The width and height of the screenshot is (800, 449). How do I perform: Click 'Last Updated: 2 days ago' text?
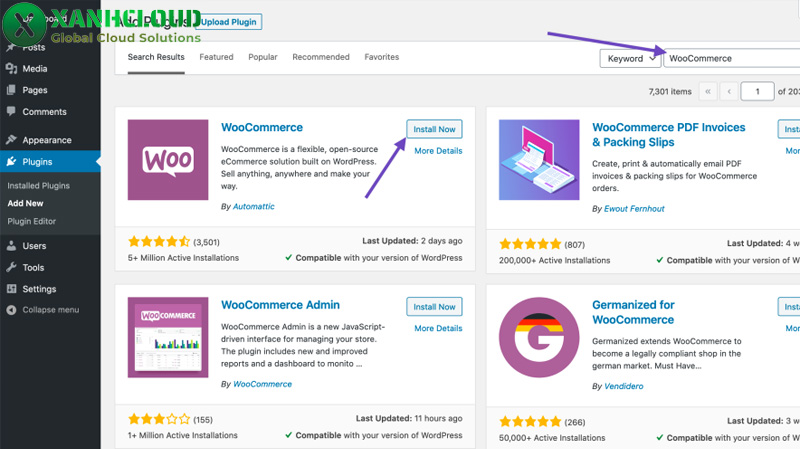[x=412, y=241]
